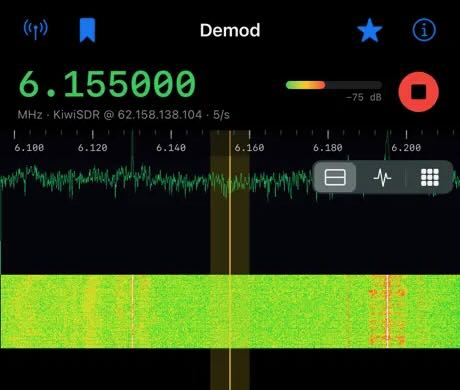
Task: Tune to the 6.200 mark on frequency scale
Action: point(406,147)
